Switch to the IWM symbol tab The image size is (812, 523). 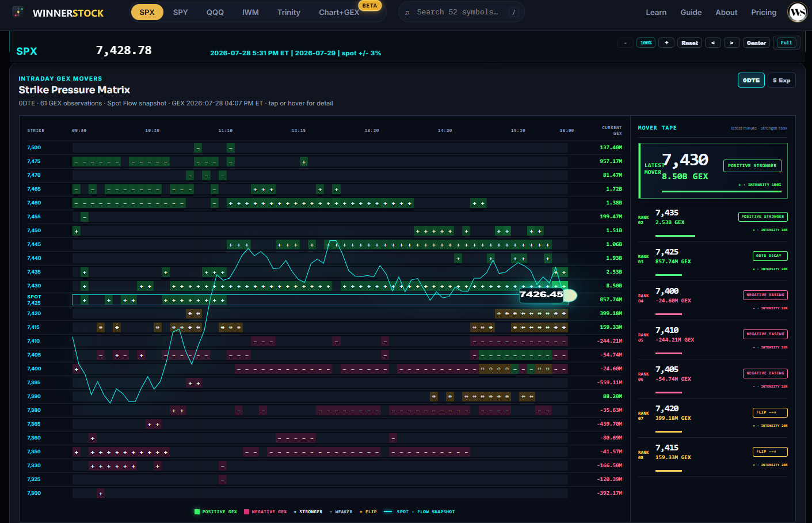[x=250, y=12]
